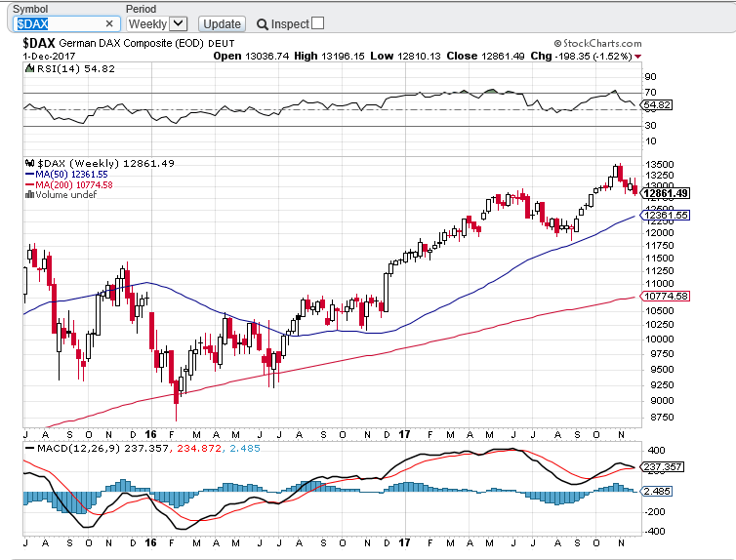Click the RSI indicator icon

pyautogui.click(x=29, y=68)
